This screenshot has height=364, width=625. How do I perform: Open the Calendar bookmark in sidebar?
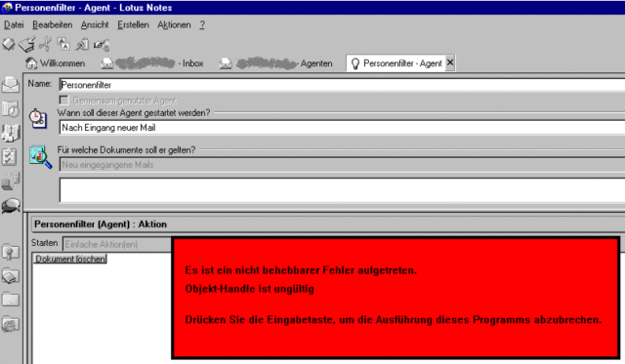[x=11, y=108]
